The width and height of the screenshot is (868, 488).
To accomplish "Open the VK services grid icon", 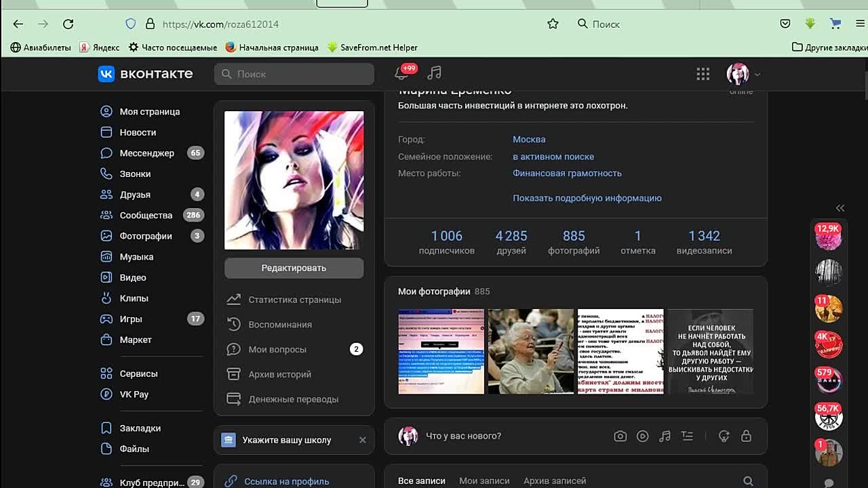I will coord(703,74).
